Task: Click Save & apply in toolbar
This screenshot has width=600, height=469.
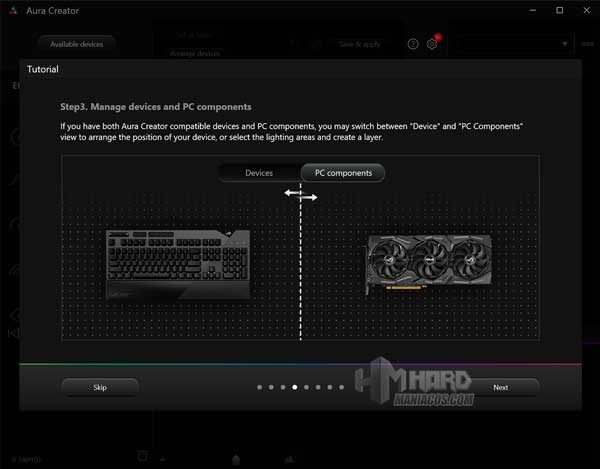Action: click(360, 44)
